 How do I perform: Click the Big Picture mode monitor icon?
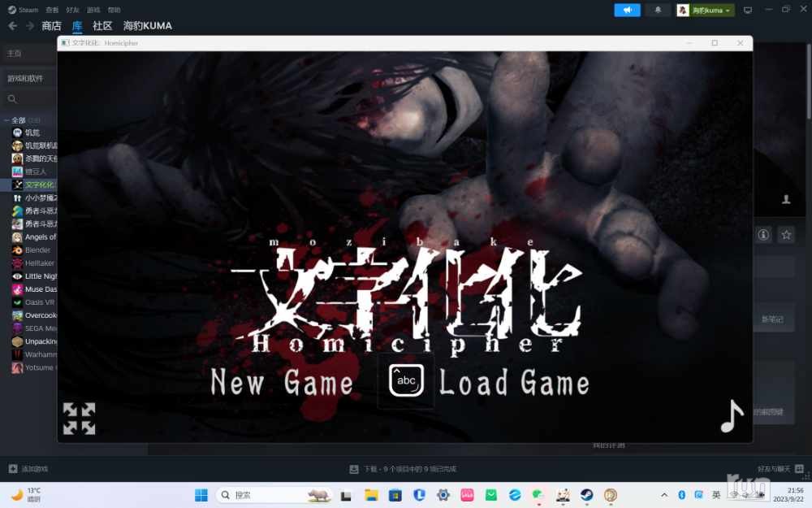coord(747,11)
